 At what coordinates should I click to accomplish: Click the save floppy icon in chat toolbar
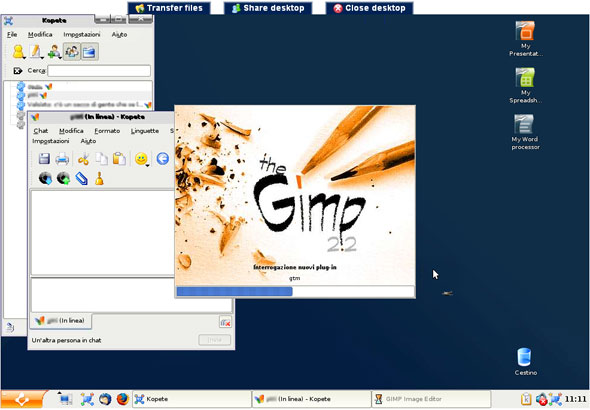[x=44, y=159]
